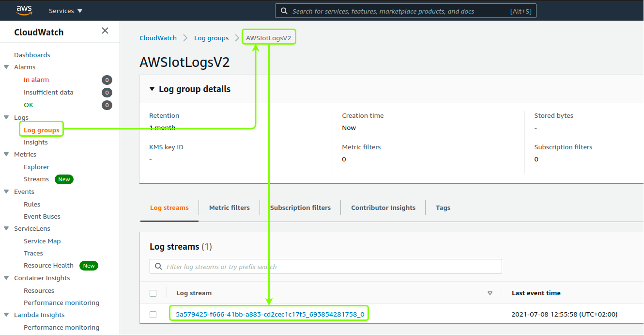Click the Stored bytes label
644x335 pixels.
[x=553, y=115]
